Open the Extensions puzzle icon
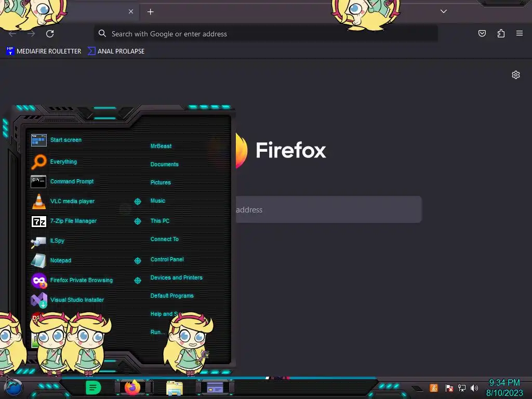Viewport: 532px width, 399px height. click(x=501, y=33)
